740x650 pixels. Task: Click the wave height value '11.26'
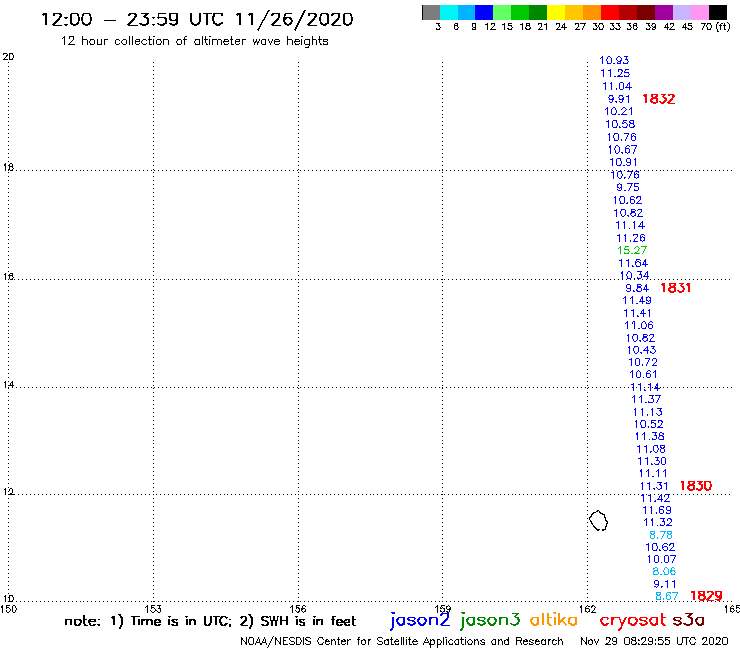(x=631, y=238)
